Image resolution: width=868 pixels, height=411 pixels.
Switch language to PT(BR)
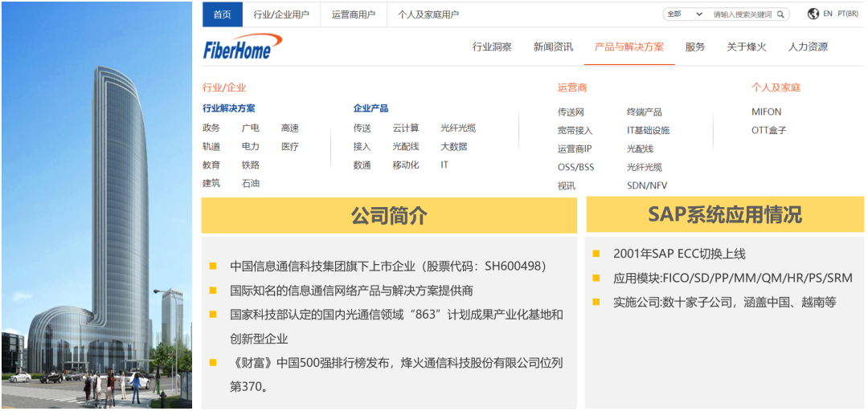[x=849, y=14]
